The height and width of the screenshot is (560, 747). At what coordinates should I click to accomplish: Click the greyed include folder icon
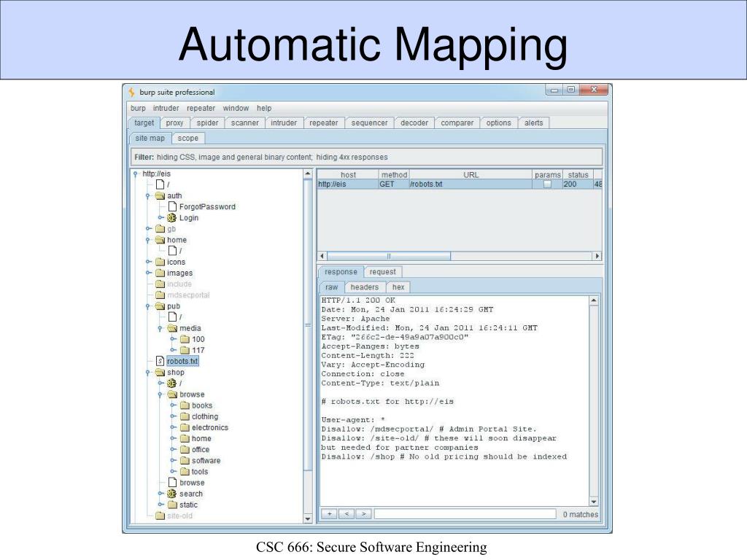click(x=160, y=284)
